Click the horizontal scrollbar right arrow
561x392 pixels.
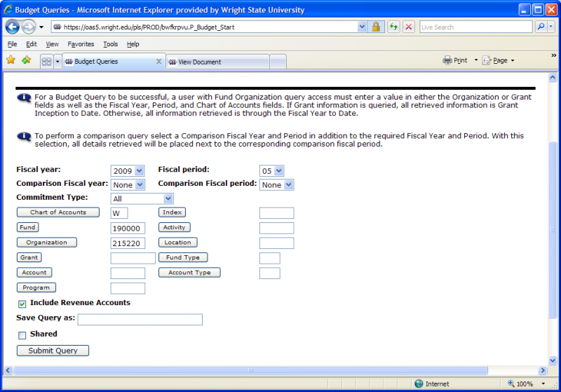click(x=543, y=370)
